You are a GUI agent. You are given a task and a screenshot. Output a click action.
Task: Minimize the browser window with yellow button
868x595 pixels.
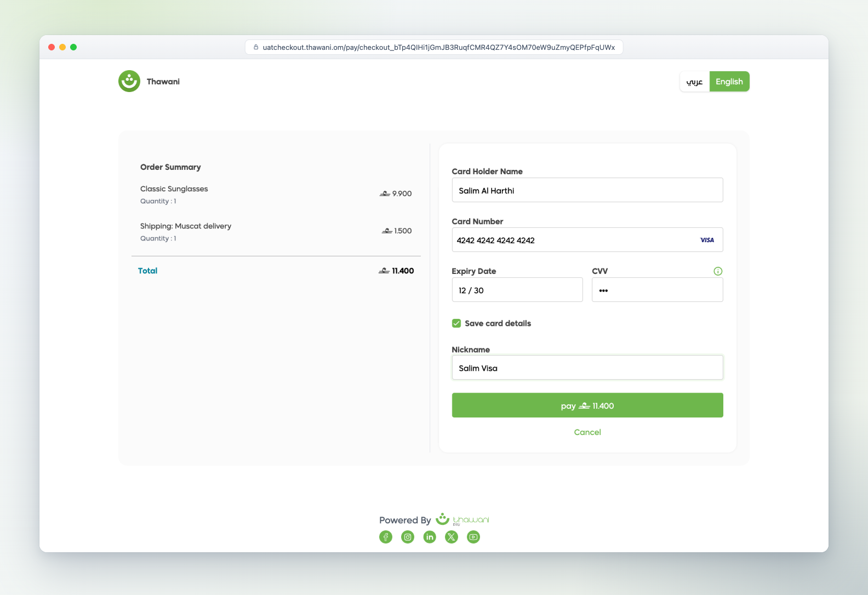tap(62, 47)
